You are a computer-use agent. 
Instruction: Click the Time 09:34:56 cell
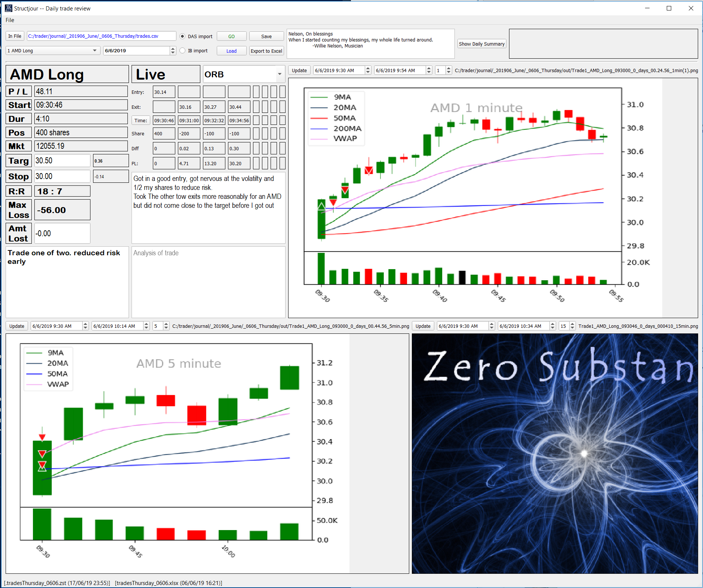click(x=239, y=120)
